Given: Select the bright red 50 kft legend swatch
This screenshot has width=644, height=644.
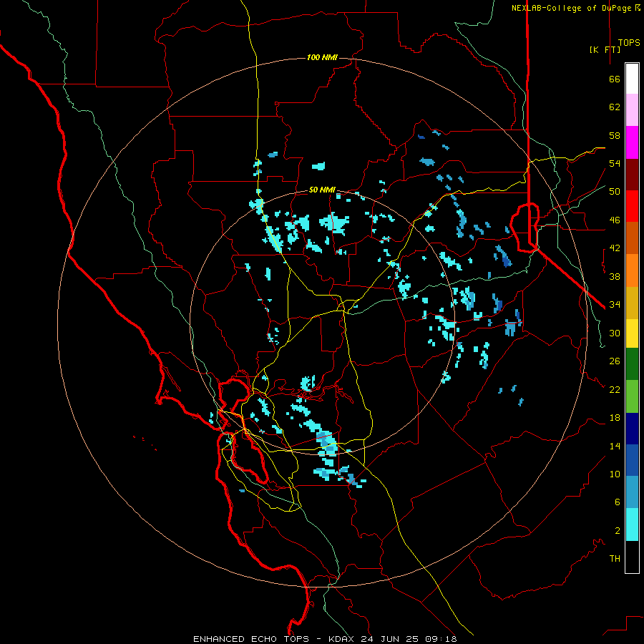Looking at the screenshot, I should tap(632, 206).
